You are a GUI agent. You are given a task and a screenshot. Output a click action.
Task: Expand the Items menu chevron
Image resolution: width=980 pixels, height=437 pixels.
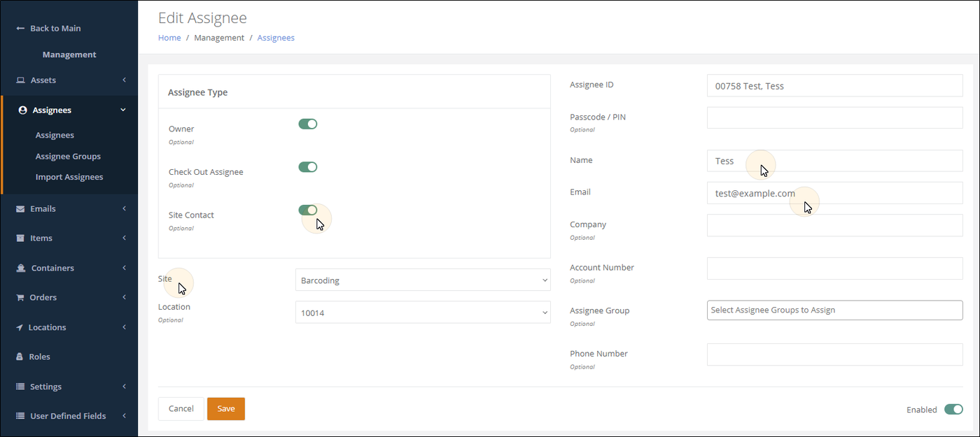[124, 238]
